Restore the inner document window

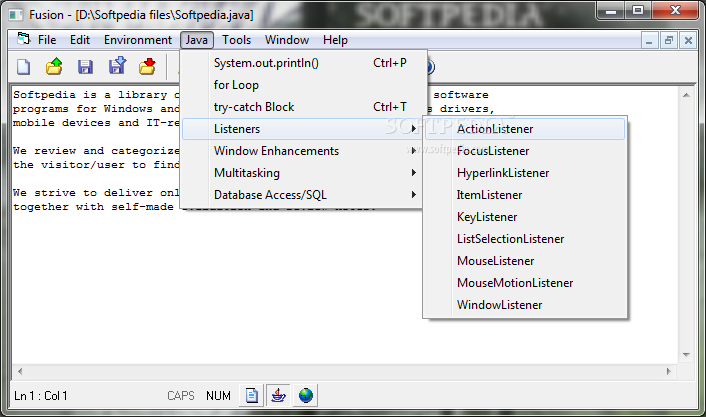pyautogui.click(x=669, y=41)
